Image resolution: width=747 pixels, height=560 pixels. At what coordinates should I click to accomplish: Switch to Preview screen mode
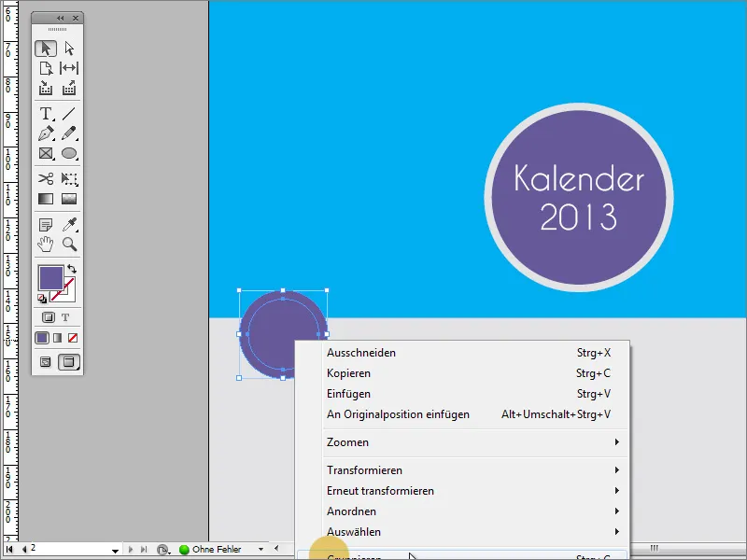click(69, 362)
